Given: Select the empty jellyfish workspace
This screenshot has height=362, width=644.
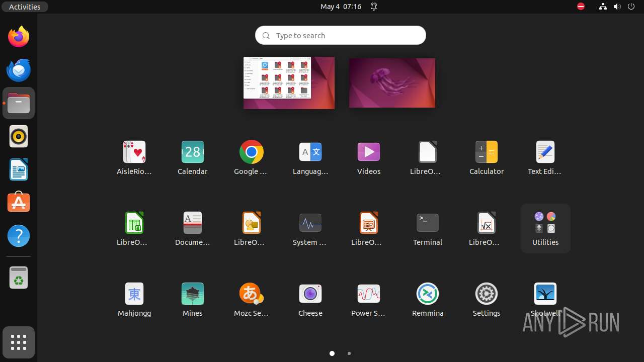Looking at the screenshot, I should click(392, 82).
